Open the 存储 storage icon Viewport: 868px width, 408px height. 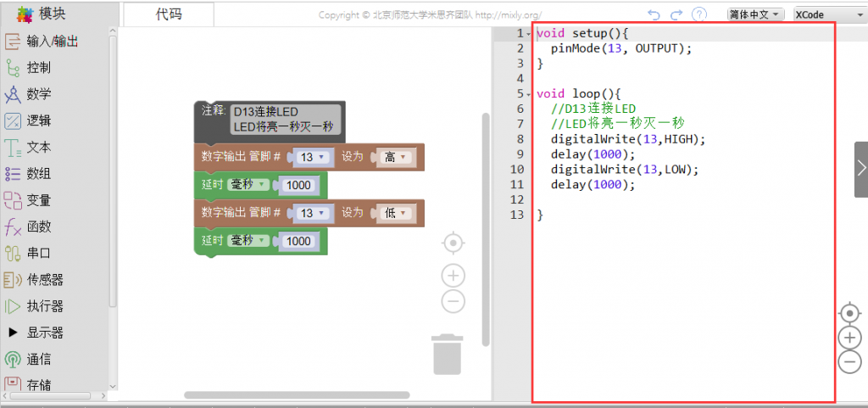(x=13, y=383)
